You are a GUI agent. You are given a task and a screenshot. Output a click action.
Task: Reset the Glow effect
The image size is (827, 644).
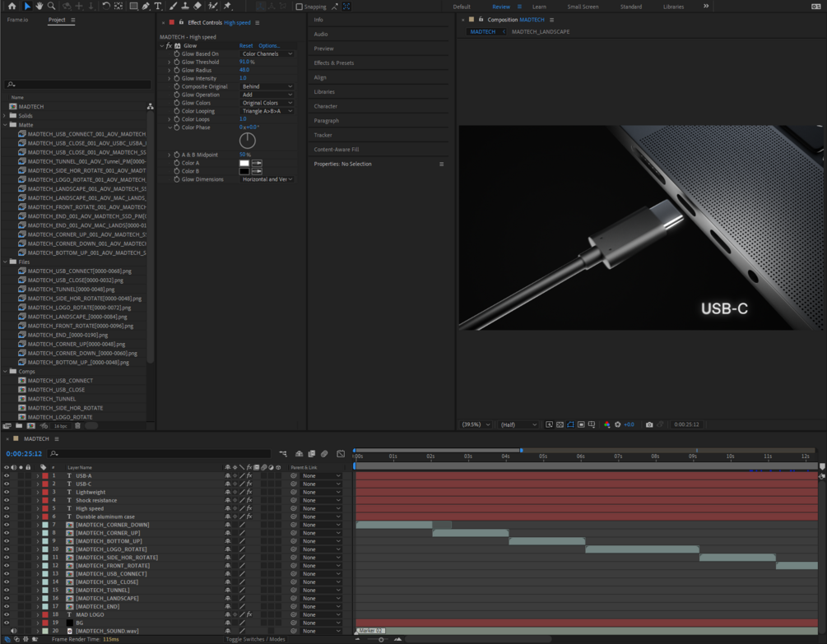[246, 46]
